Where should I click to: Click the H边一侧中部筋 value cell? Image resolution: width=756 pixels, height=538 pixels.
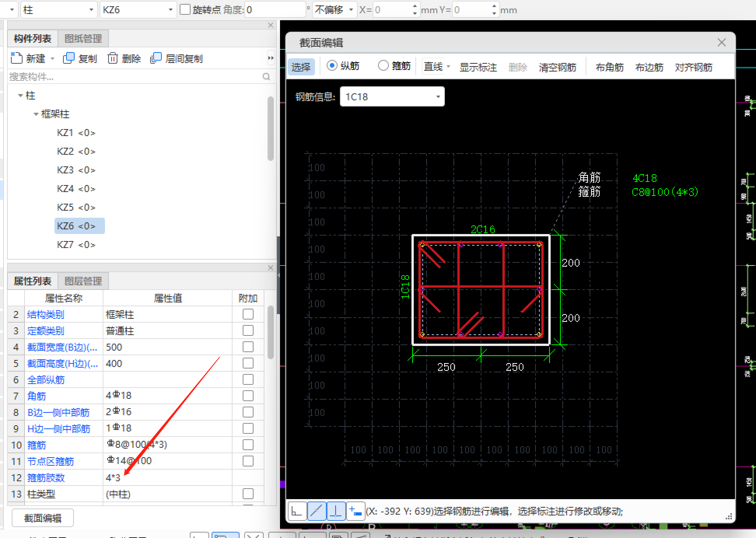point(167,428)
